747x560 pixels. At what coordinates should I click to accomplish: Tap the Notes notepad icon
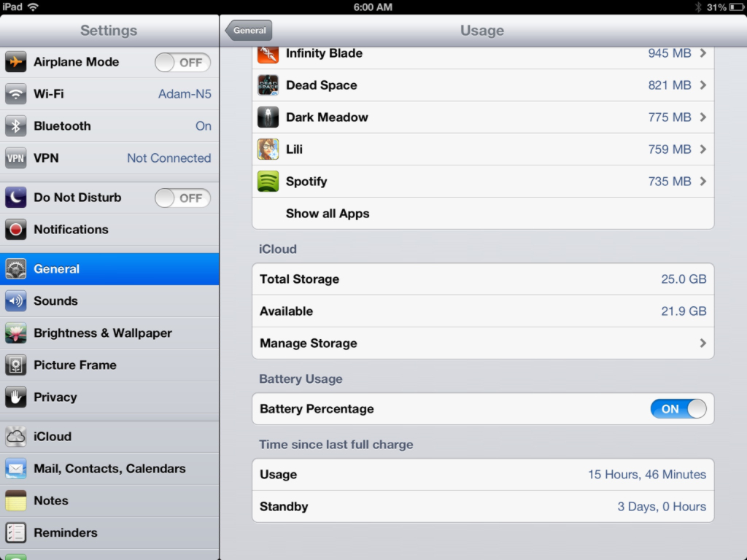pyautogui.click(x=16, y=500)
